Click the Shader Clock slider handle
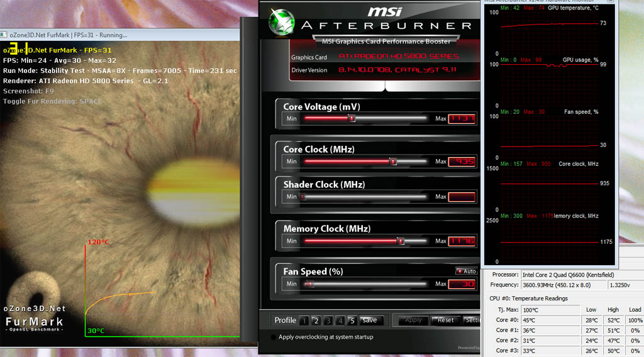Screen dimensions: 644x357 tap(303, 197)
